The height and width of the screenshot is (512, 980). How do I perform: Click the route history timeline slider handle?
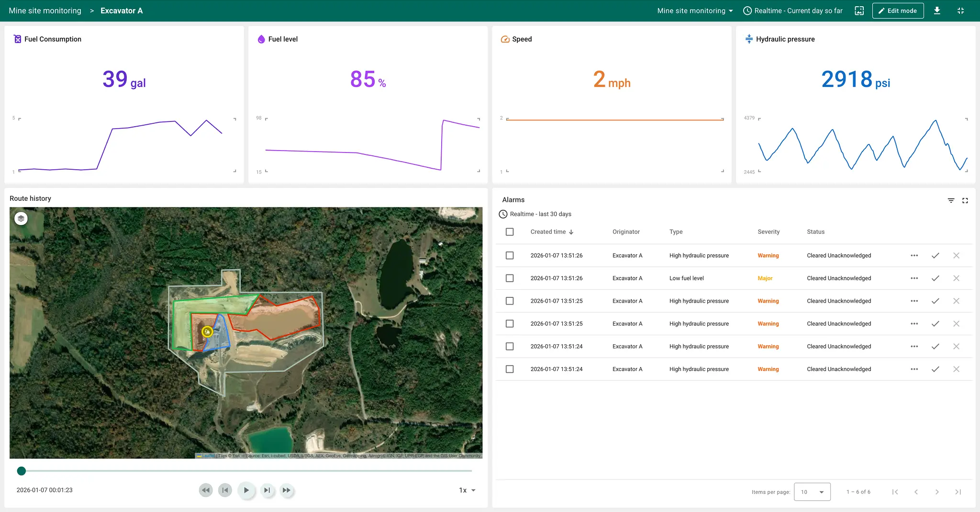point(22,471)
